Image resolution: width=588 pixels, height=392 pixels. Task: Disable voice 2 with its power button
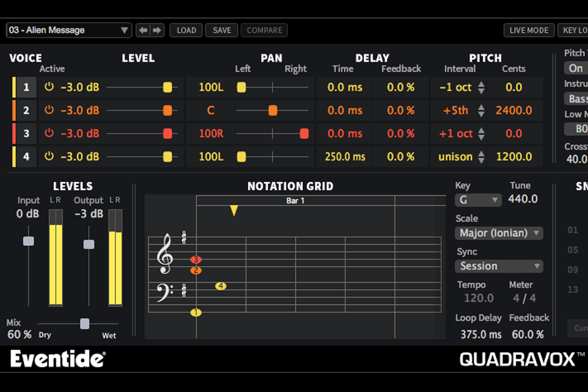49,110
